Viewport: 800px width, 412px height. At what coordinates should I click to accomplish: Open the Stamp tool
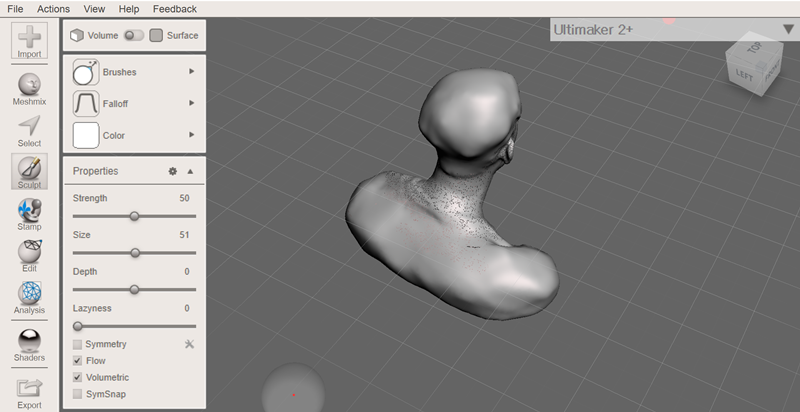click(30, 214)
